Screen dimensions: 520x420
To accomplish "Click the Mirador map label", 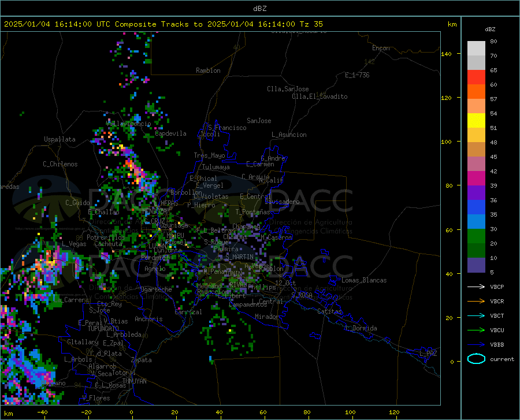I will 266,317.
